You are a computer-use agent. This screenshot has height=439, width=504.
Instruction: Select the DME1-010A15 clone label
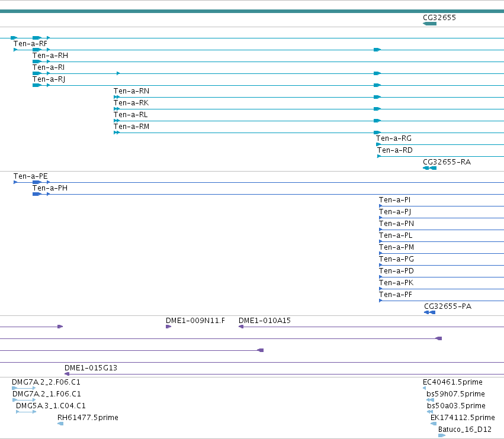click(x=265, y=321)
